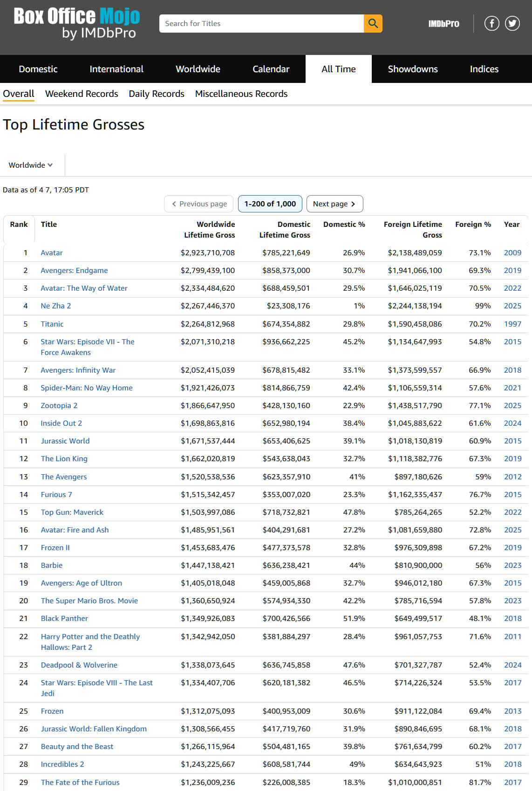The width and height of the screenshot is (532, 791).
Task: Open the Twitter icon link
Action: tap(512, 23)
